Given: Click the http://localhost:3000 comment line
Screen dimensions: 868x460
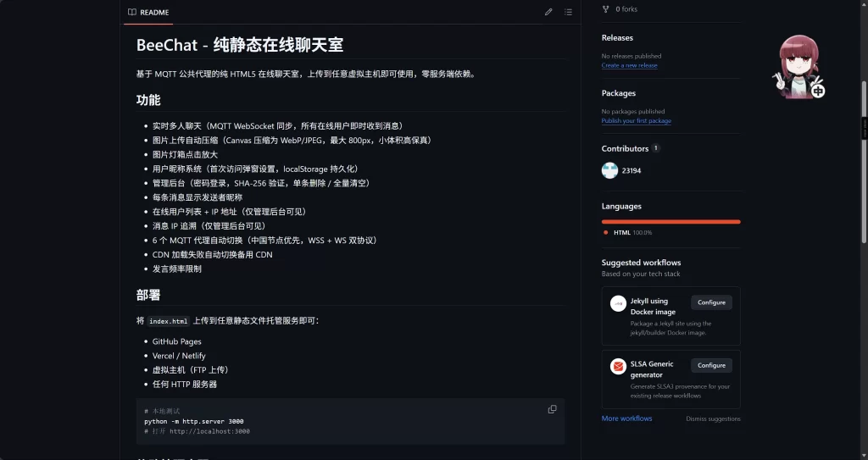Looking at the screenshot, I should pyautogui.click(x=197, y=431).
